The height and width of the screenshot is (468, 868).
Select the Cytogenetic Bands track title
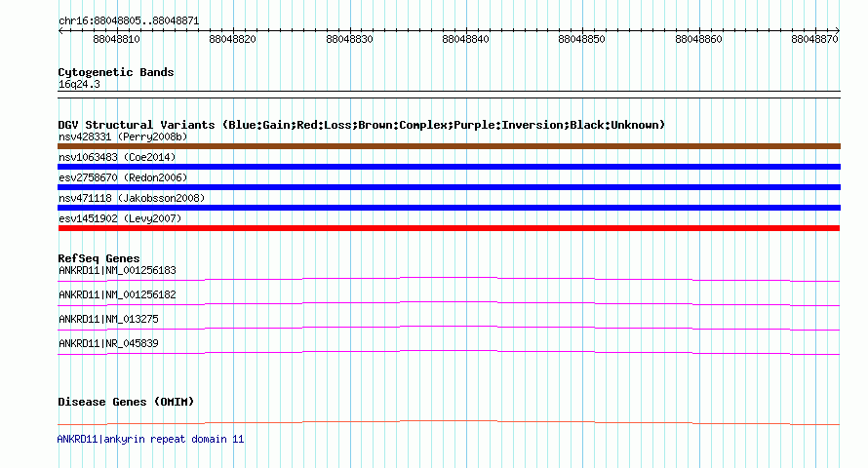[116, 72]
